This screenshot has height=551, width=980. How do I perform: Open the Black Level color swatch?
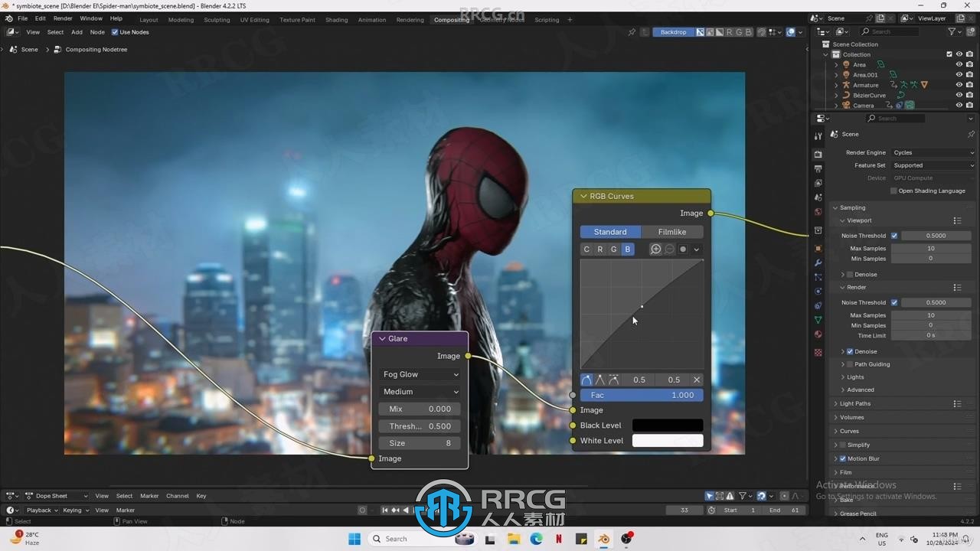click(667, 425)
